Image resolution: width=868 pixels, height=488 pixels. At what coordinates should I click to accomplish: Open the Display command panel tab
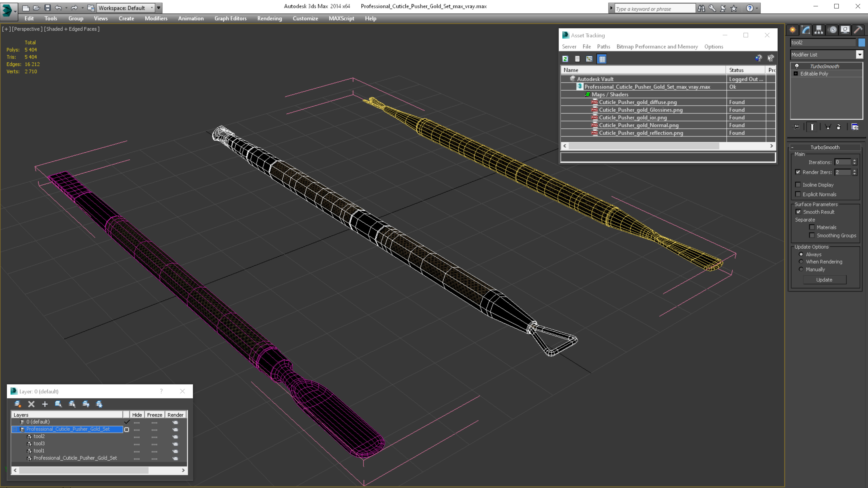point(845,30)
